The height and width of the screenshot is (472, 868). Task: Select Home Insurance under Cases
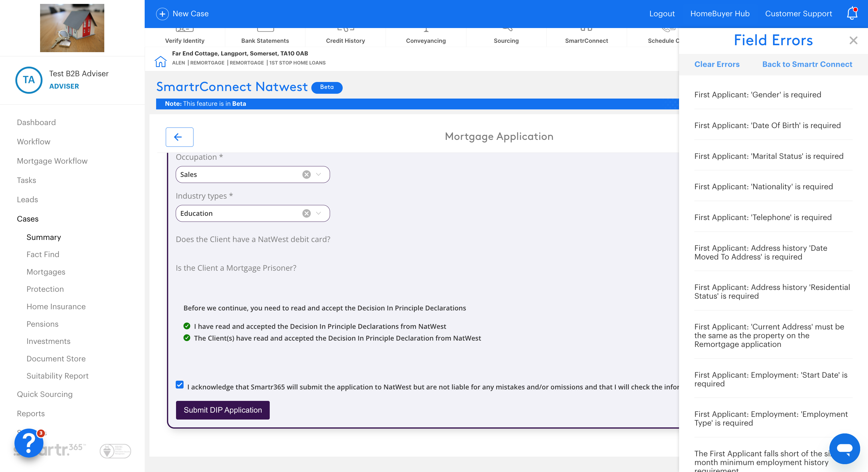pyautogui.click(x=56, y=307)
